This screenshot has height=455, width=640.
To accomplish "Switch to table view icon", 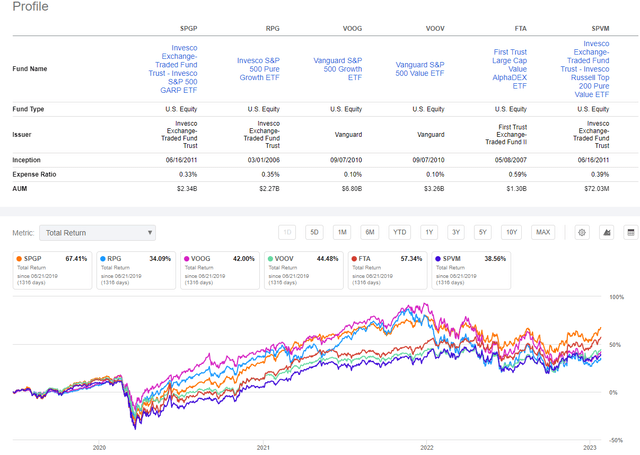I will click(x=631, y=233).
